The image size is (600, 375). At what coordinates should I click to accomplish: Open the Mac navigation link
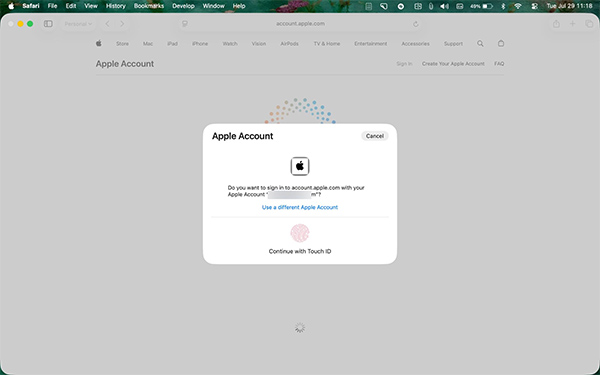pos(148,44)
